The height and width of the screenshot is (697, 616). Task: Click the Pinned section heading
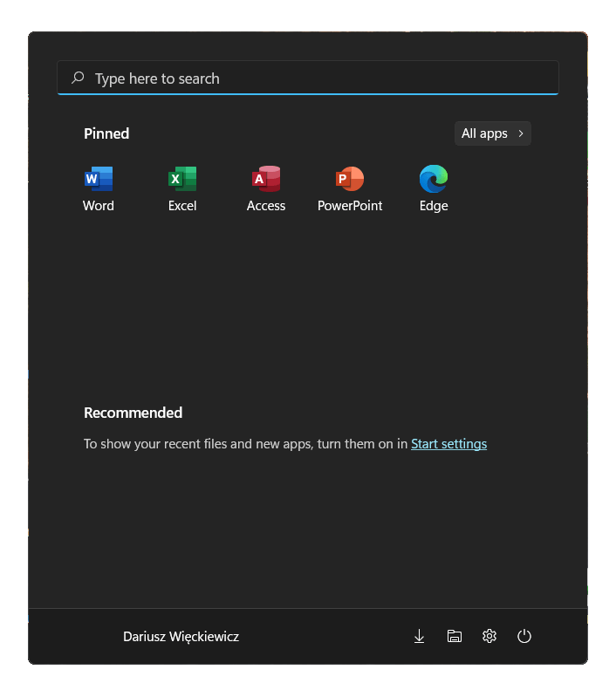(x=106, y=133)
